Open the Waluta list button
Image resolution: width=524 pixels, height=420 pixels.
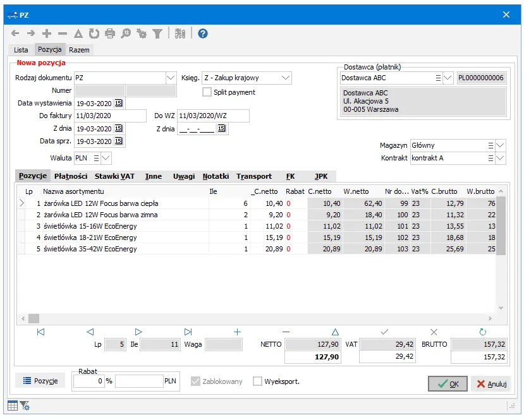[96, 158]
